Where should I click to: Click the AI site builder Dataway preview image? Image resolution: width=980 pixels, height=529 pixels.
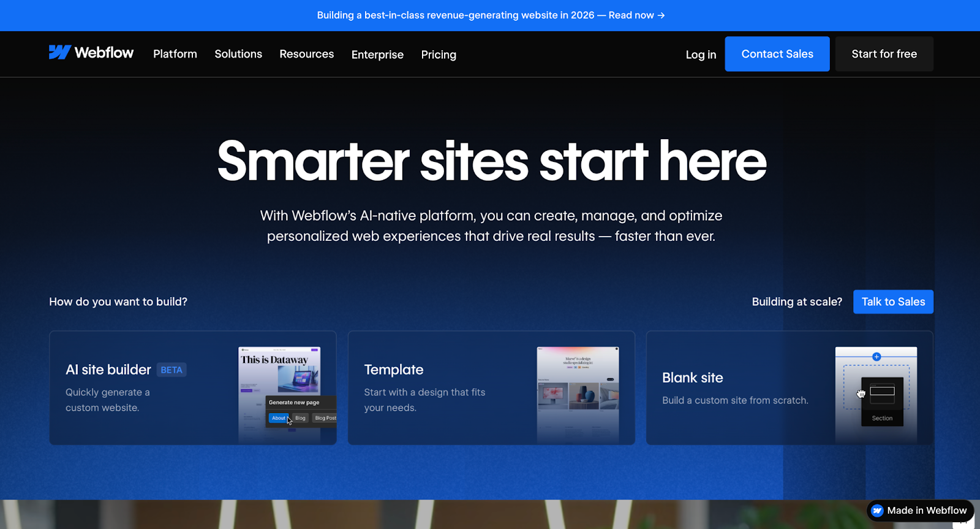pyautogui.click(x=287, y=395)
